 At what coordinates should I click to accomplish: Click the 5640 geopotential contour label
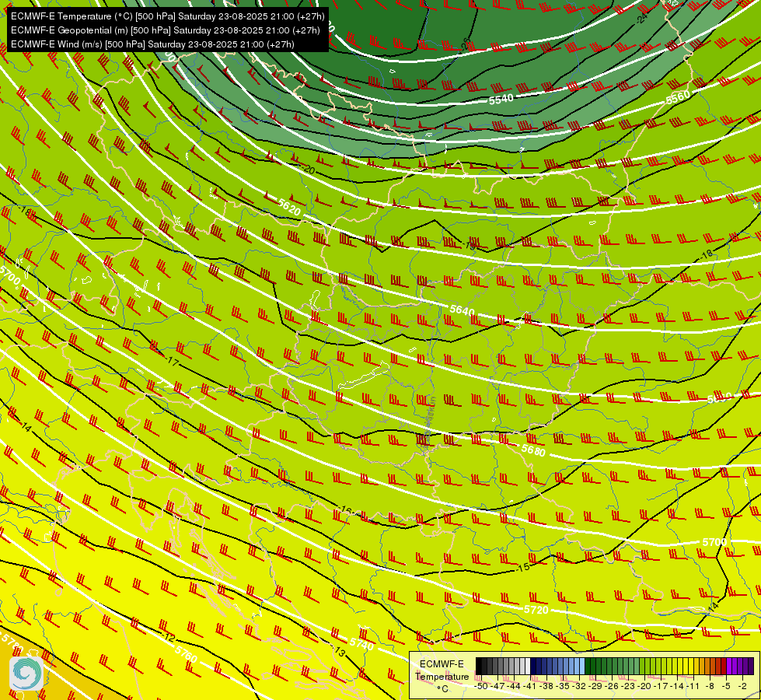tap(462, 310)
